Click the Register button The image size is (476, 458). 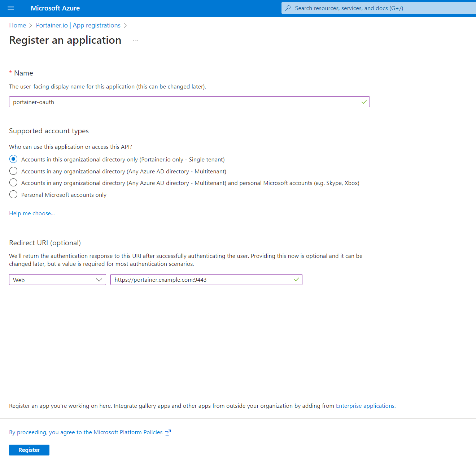point(29,450)
